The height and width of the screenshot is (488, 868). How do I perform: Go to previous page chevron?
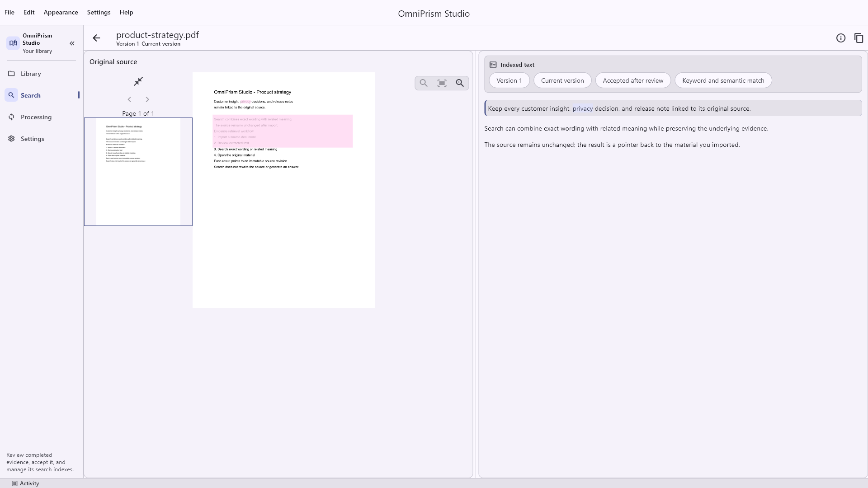[x=129, y=99]
